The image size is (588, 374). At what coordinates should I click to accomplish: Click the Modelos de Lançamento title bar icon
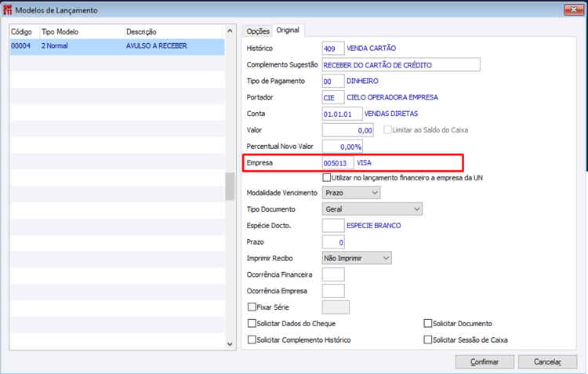(8, 10)
